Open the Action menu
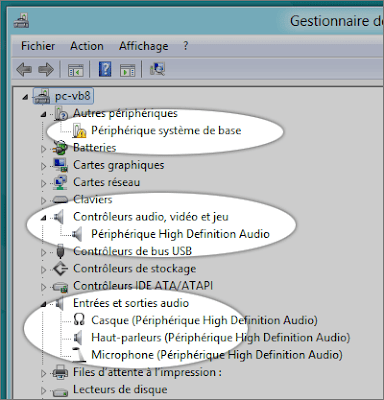The image size is (384, 400). [87, 46]
